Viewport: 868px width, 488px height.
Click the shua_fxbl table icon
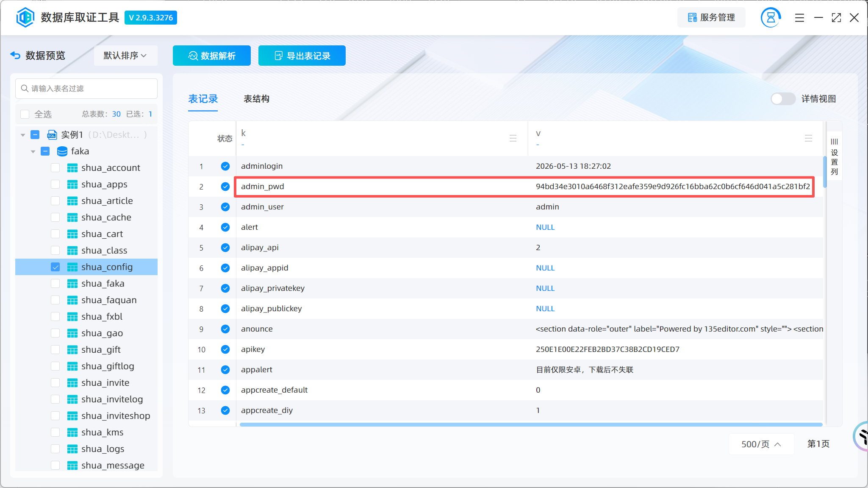coord(72,317)
